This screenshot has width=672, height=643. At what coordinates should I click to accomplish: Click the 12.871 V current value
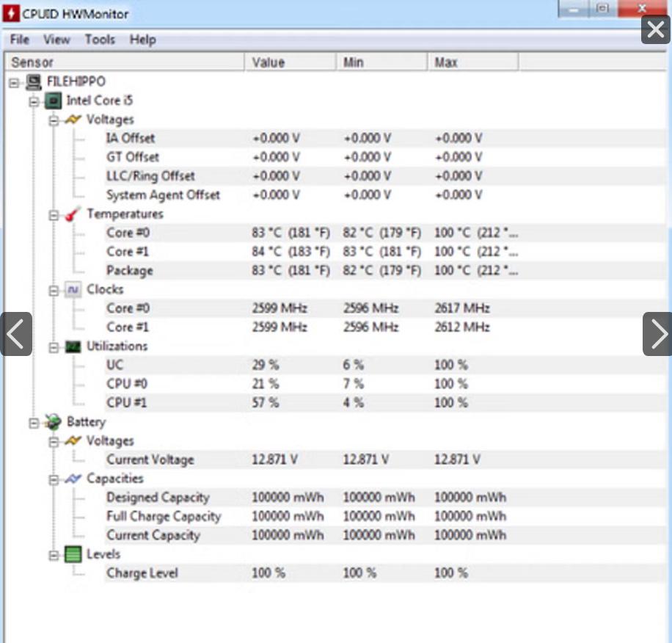tap(274, 460)
